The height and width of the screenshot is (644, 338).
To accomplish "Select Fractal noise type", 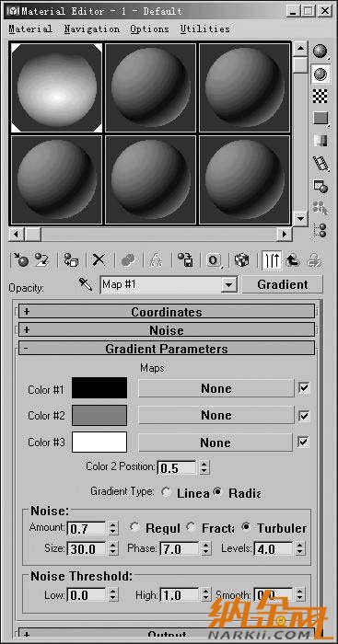I will [191, 527].
